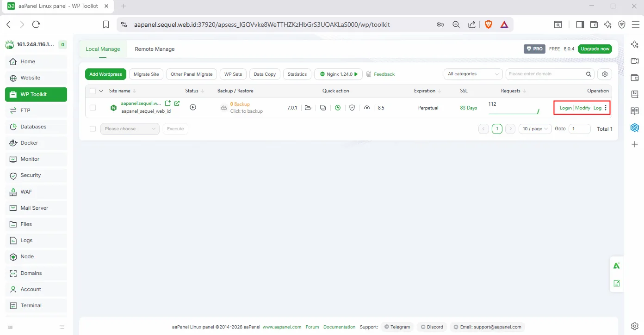
Task: Click the Login link in Operation column
Action: click(566, 108)
